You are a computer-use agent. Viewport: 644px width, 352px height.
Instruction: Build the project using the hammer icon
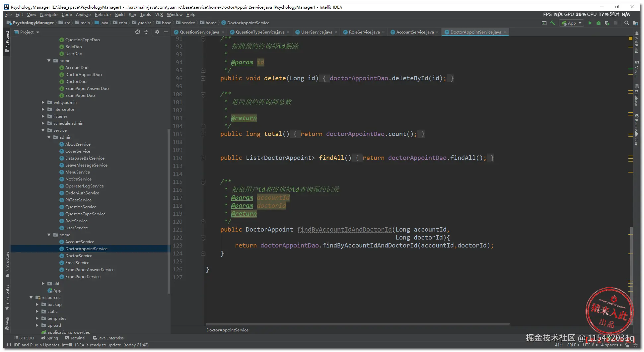pyautogui.click(x=553, y=23)
